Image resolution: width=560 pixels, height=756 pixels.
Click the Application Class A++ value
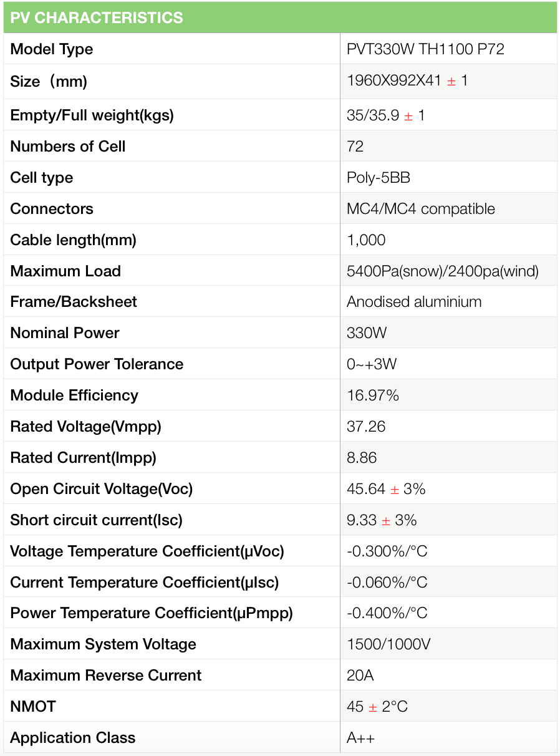(361, 738)
